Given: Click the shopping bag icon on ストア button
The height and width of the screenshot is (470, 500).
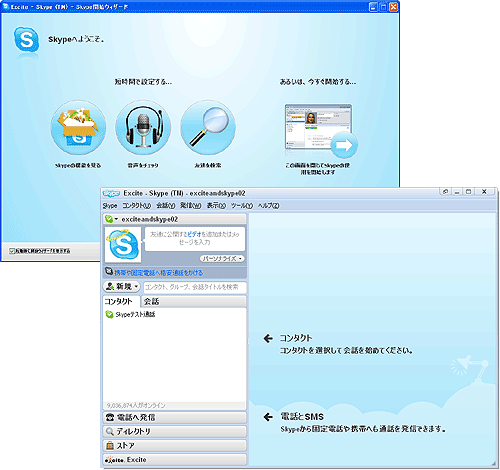Looking at the screenshot, I should point(110,445).
